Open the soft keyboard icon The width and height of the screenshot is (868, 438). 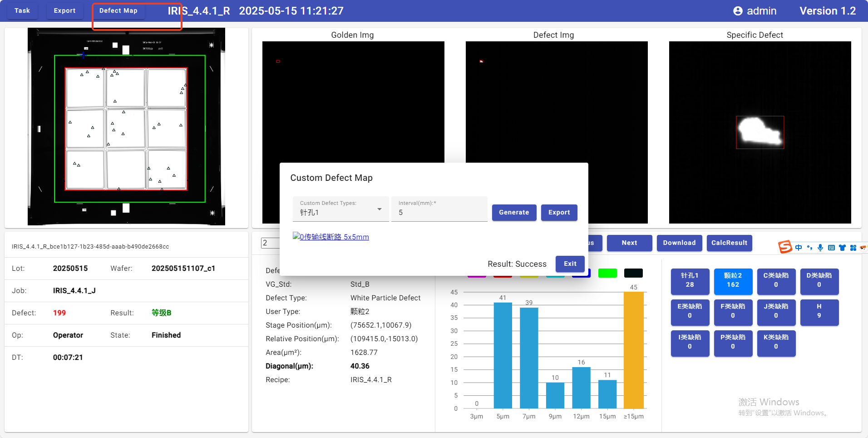[831, 248]
